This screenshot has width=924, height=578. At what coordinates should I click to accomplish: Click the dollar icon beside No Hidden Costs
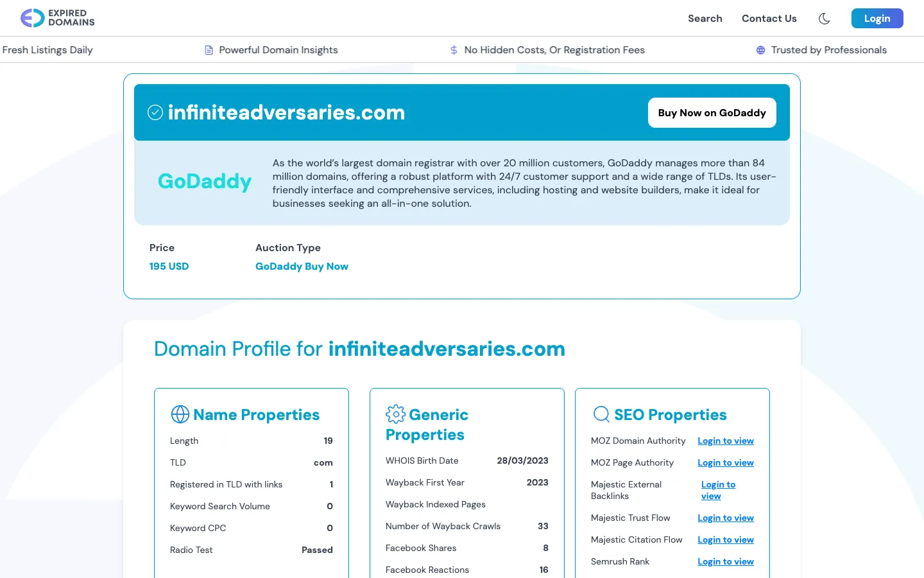[454, 50]
